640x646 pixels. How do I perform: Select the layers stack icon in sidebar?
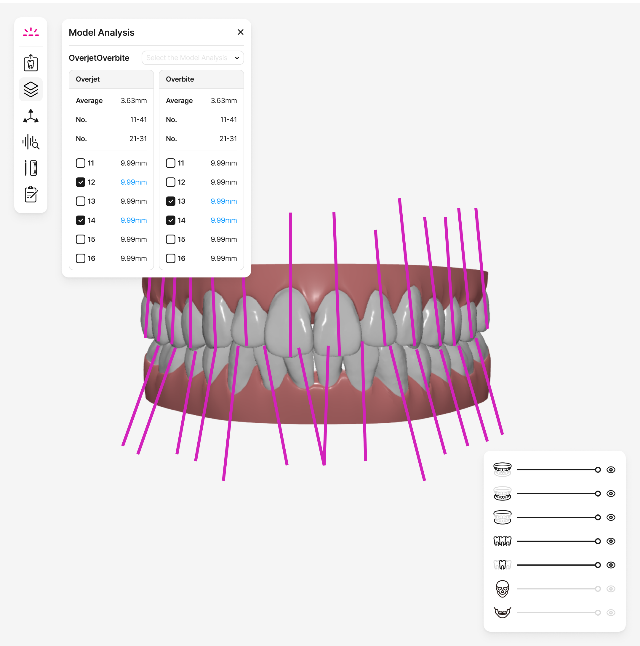pos(31,89)
